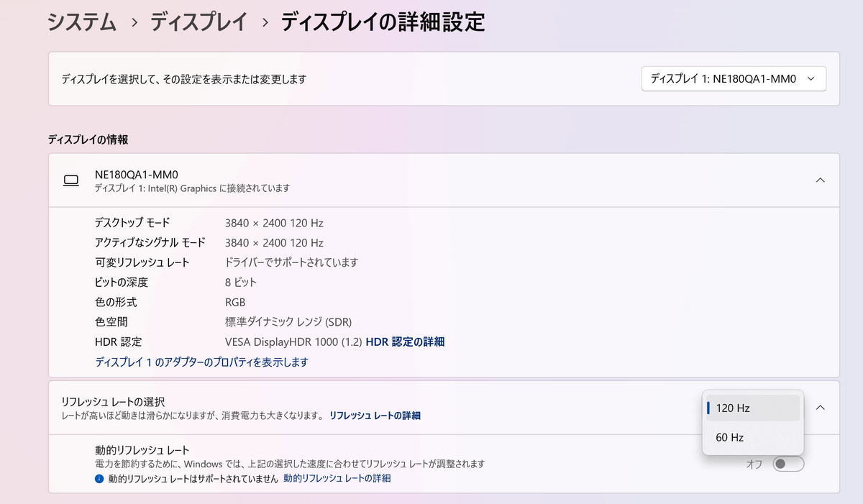The height and width of the screenshot is (504, 863).
Task: Open リフレッシュ レートの詳細 link
Action: click(375, 416)
